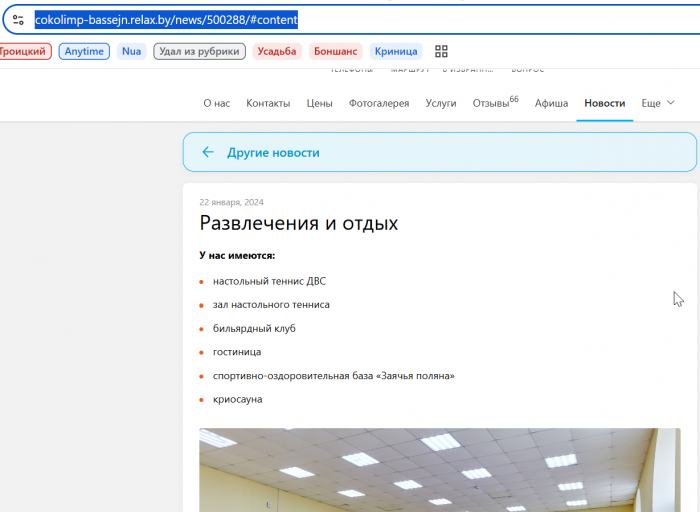Go to the Отзывы tab
The width and height of the screenshot is (700, 512).
point(496,102)
